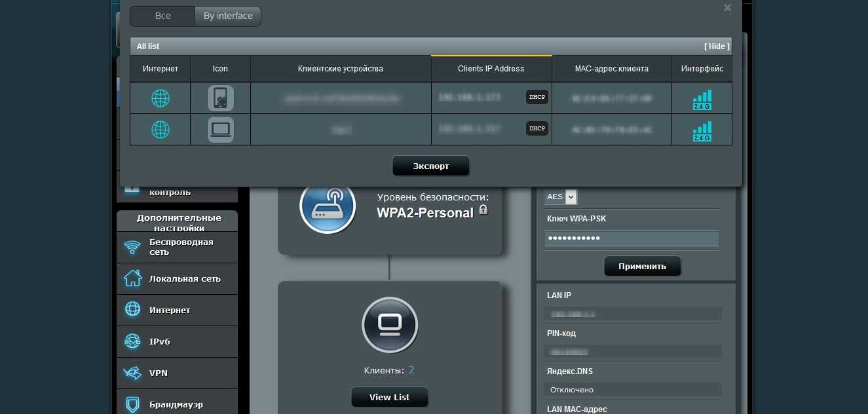Click the router icon in network map
The height and width of the screenshot is (414, 868).
[328, 206]
